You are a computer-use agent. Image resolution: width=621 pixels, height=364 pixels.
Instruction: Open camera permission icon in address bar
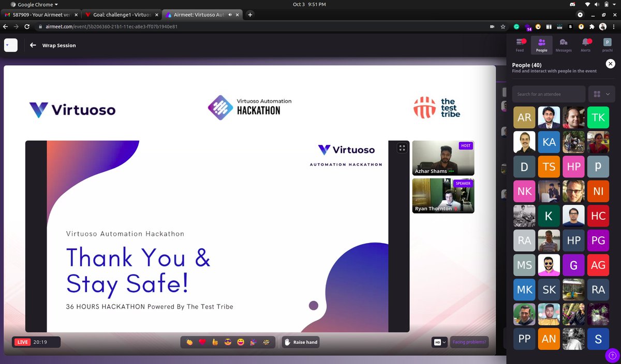(x=492, y=26)
